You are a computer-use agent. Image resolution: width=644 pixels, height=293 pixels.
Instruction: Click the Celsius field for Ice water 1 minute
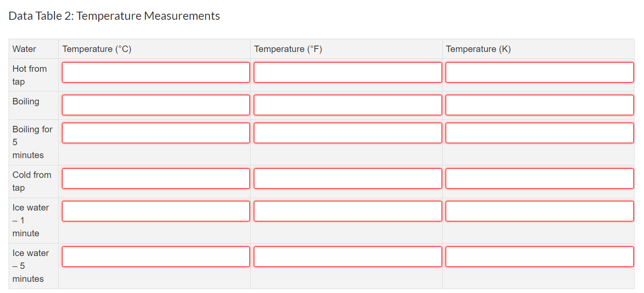[156, 211]
